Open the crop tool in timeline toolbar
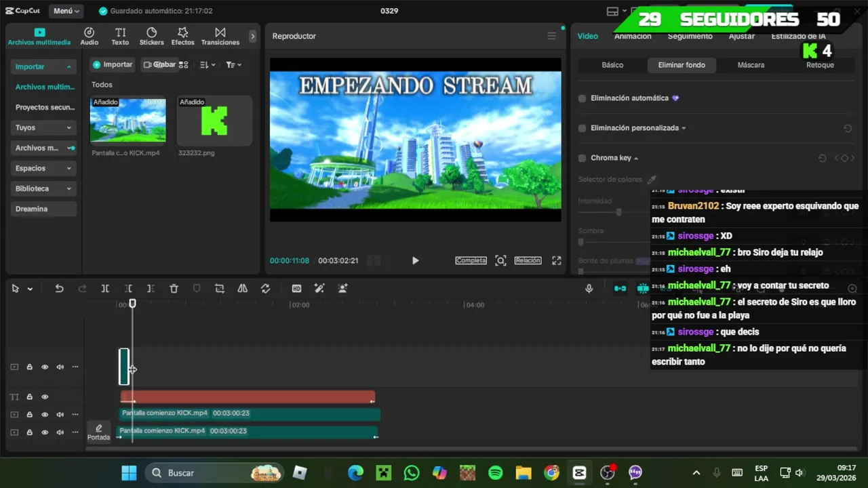The width and height of the screenshot is (868, 488). [219, 288]
